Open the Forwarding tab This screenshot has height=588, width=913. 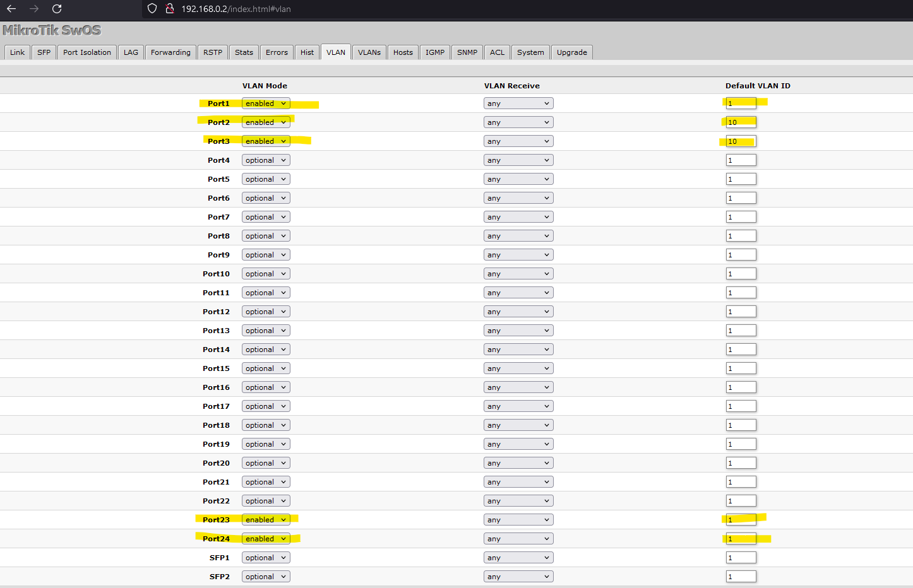(170, 52)
